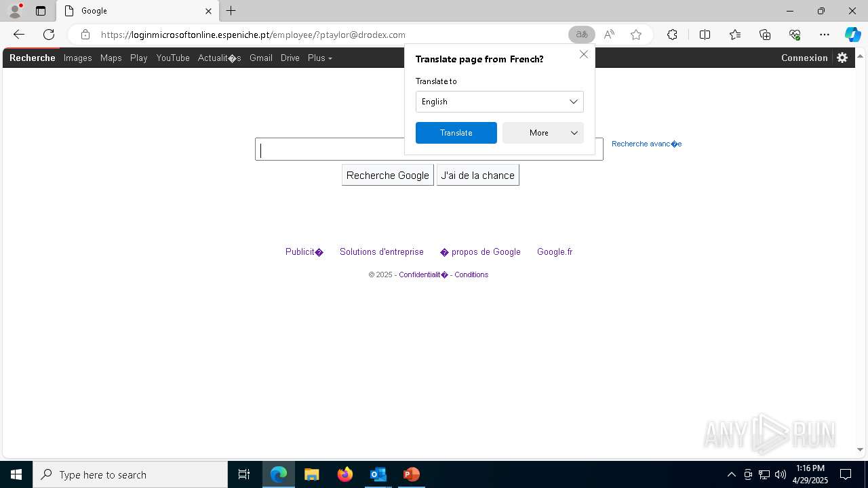868x488 pixels.
Task: Open Outlook from taskbar
Action: coord(378,474)
